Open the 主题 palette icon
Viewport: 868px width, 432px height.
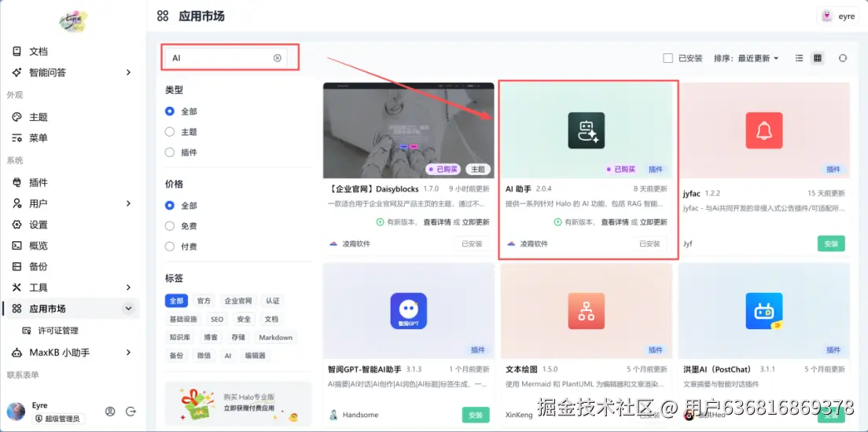[17, 117]
